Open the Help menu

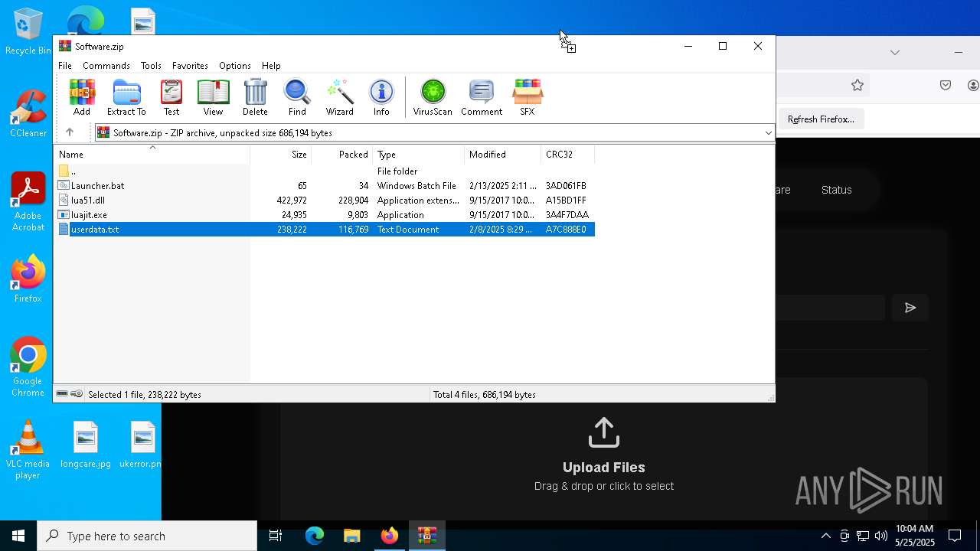pos(271,66)
